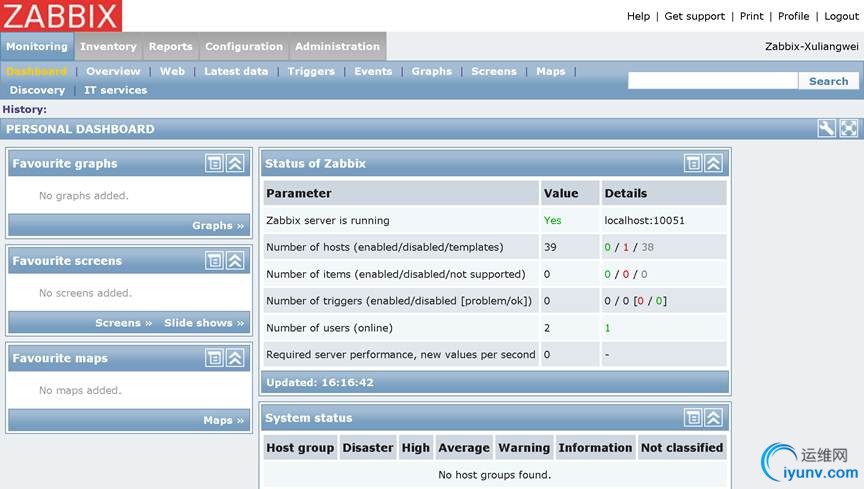Click the Search button
This screenshot has width=864, height=489.
[828, 80]
